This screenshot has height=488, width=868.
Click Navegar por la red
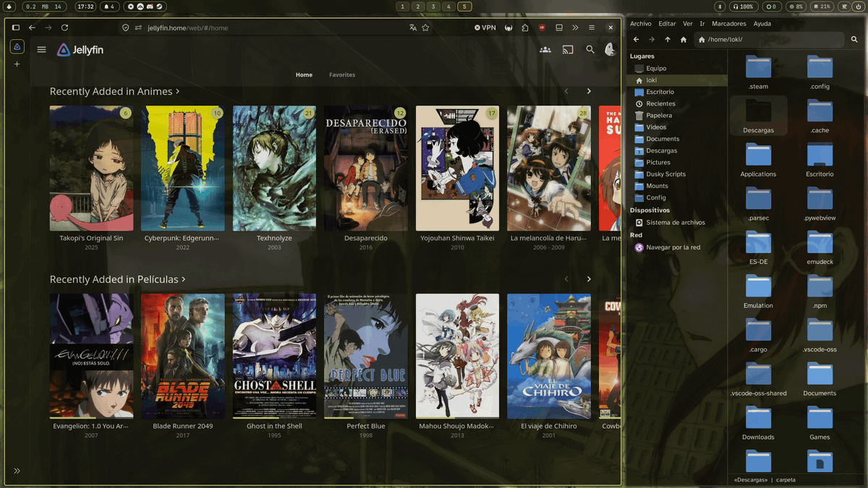coord(677,247)
